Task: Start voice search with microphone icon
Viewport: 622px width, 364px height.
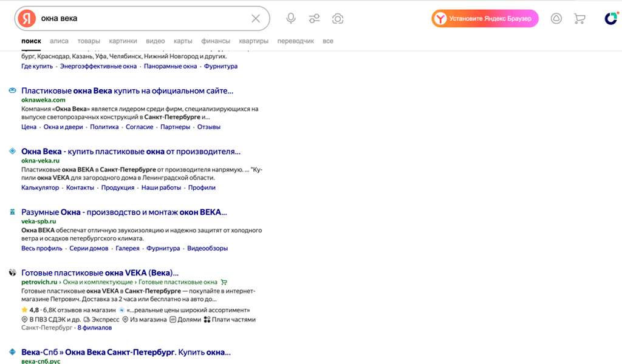Action: point(291,19)
